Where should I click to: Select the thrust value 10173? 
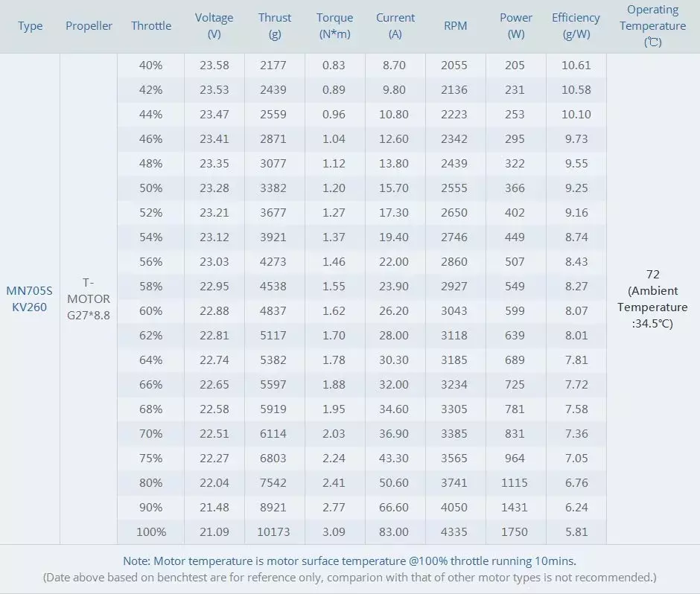274,532
